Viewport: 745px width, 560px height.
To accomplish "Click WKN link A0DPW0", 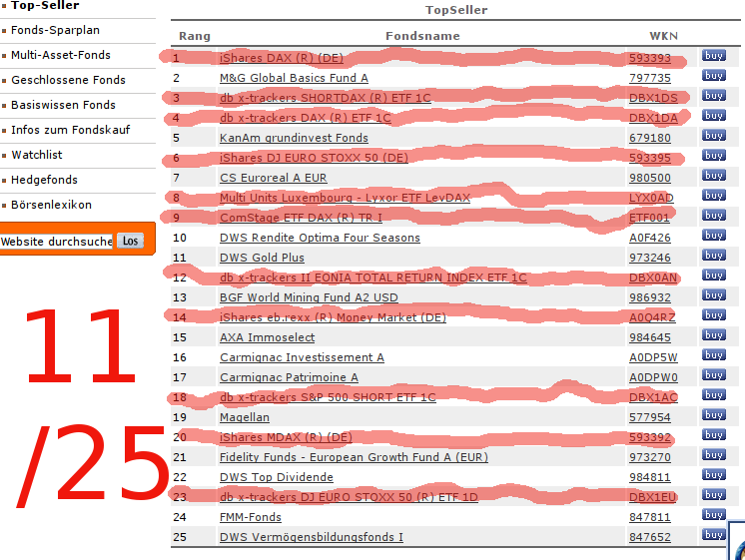I will coord(653,377).
